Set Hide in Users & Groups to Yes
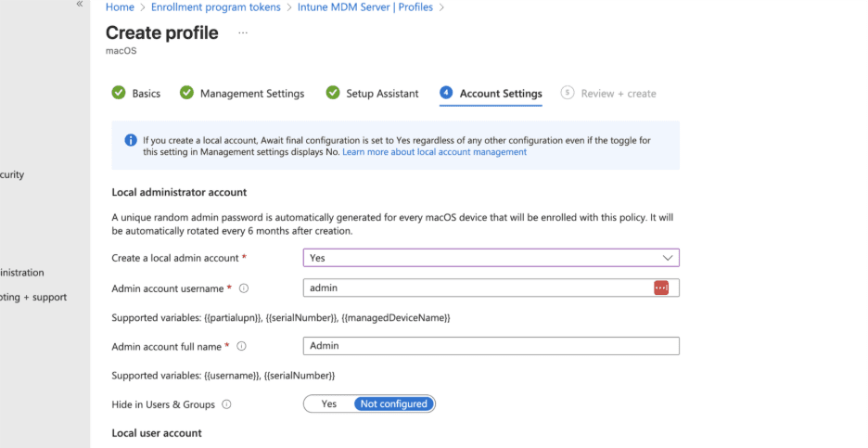This screenshot has width=868, height=448. tap(328, 403)
